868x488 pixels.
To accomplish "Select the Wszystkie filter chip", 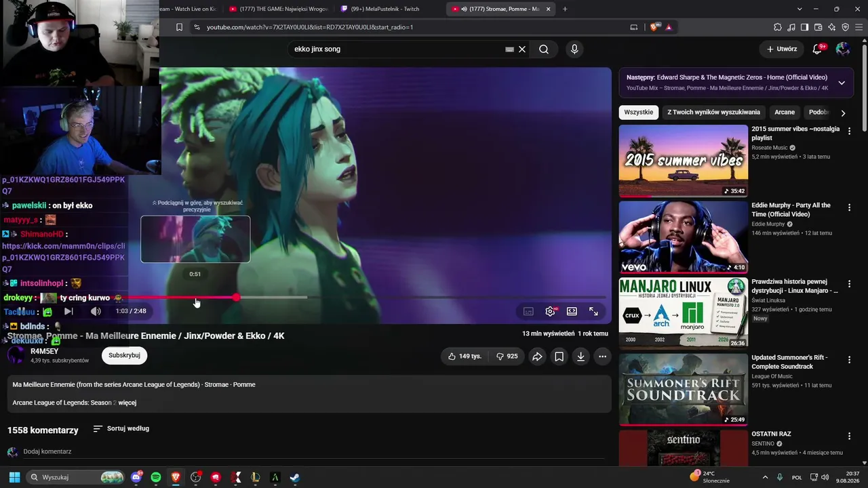I will (639, 113).
